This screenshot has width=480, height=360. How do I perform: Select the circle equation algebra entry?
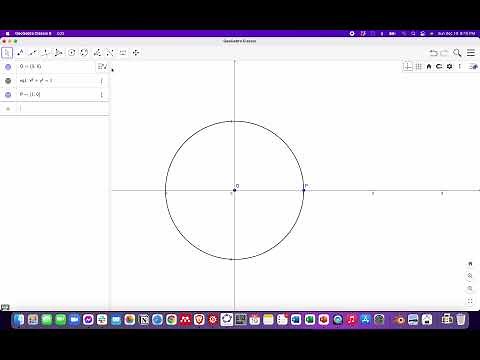pos(36,81)
